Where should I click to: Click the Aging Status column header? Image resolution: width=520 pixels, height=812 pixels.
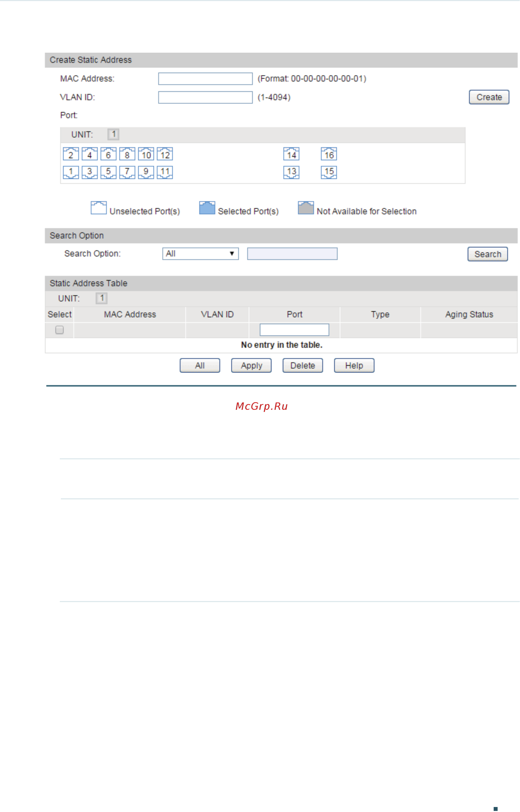point(469,314)
